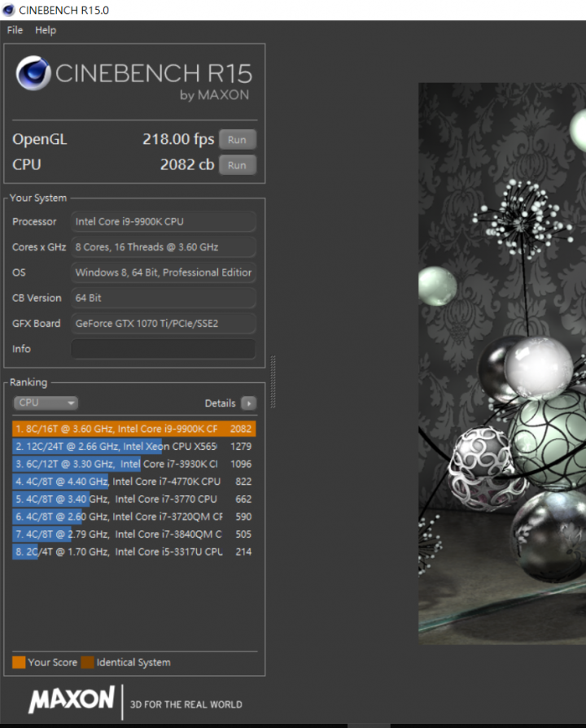586x728 pixels.
Task: Select ranking row 1 i9-9900K
Action: 133,429
